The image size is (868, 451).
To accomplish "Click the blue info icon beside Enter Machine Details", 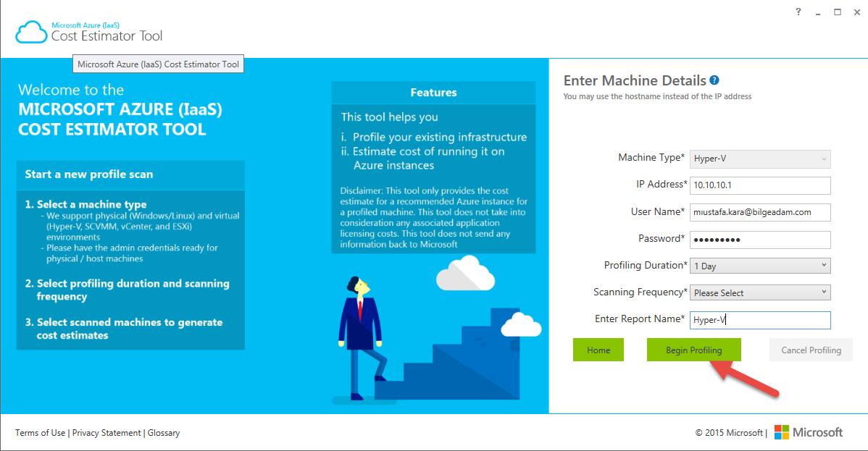I will (714, 80).
